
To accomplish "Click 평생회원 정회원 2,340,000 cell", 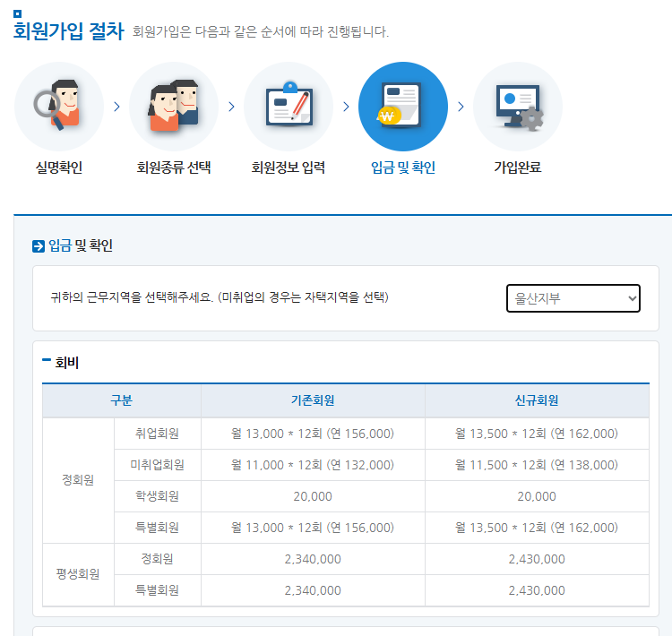I will click(313, 559).
